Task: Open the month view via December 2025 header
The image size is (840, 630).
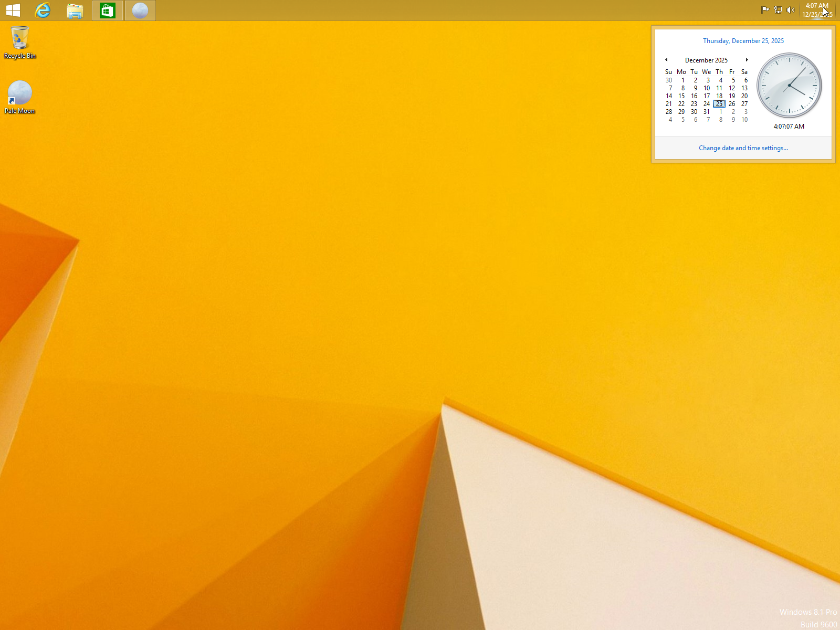Action: point(706,60)
